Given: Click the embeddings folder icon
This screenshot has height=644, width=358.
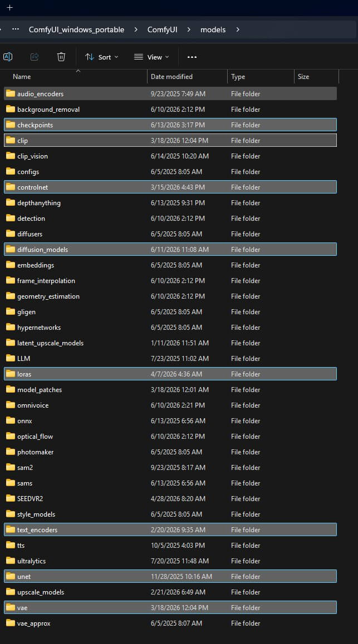Looking at the screenshot, I should [11, 265].
